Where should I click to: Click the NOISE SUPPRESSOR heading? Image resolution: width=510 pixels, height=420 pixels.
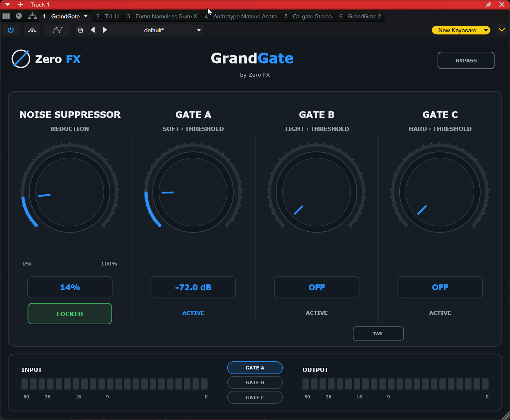[70, 115]
